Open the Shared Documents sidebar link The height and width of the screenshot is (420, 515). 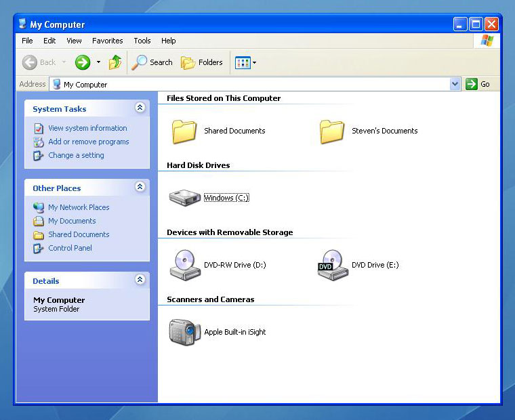(x=79, y=234)
